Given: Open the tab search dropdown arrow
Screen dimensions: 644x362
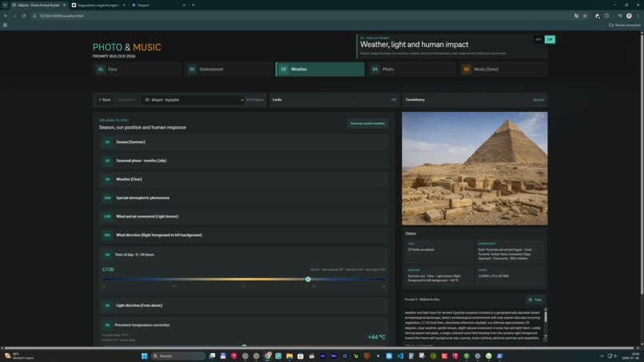Looking at the screenshot, I should [5, 5].
